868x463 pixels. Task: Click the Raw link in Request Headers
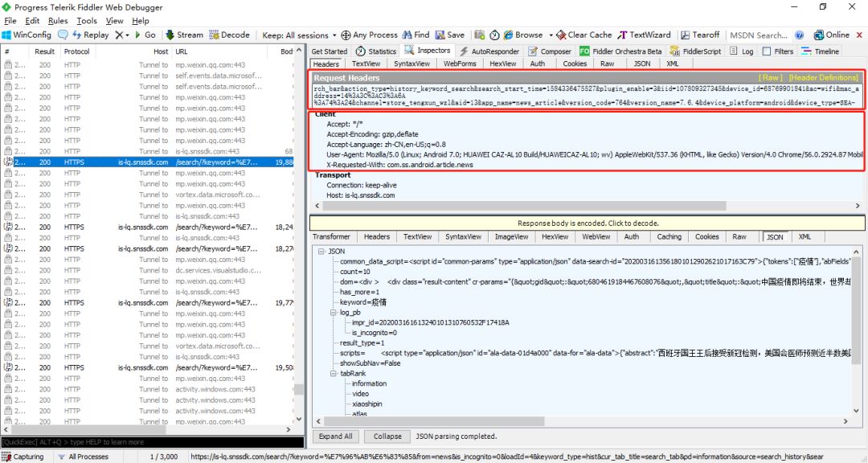point(771,77)
